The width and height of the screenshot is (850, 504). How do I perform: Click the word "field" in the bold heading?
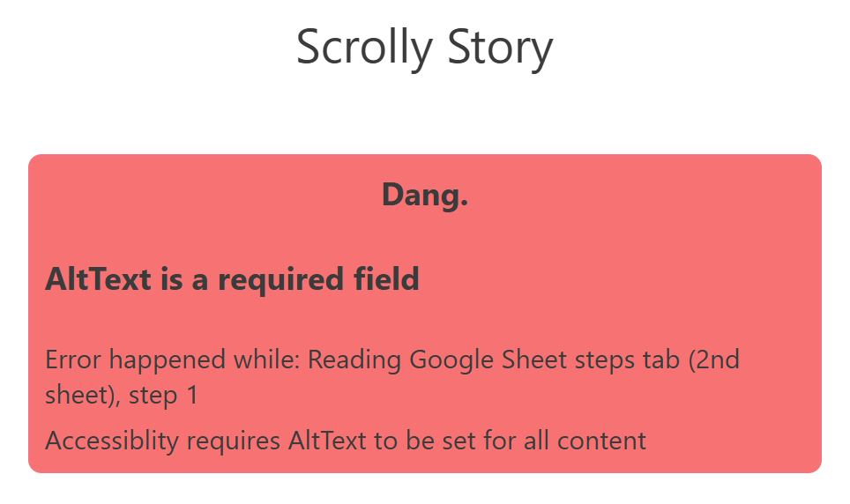pyautogui.click(x=384, y=279)
